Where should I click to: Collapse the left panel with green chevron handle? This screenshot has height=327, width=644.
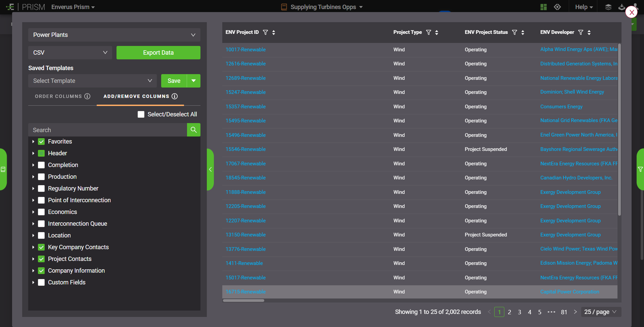(210, 169)
